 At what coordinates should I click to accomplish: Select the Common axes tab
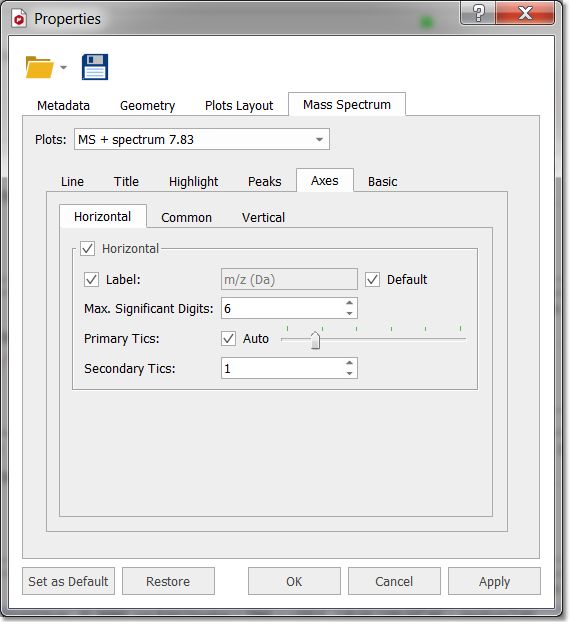[186, 217]
